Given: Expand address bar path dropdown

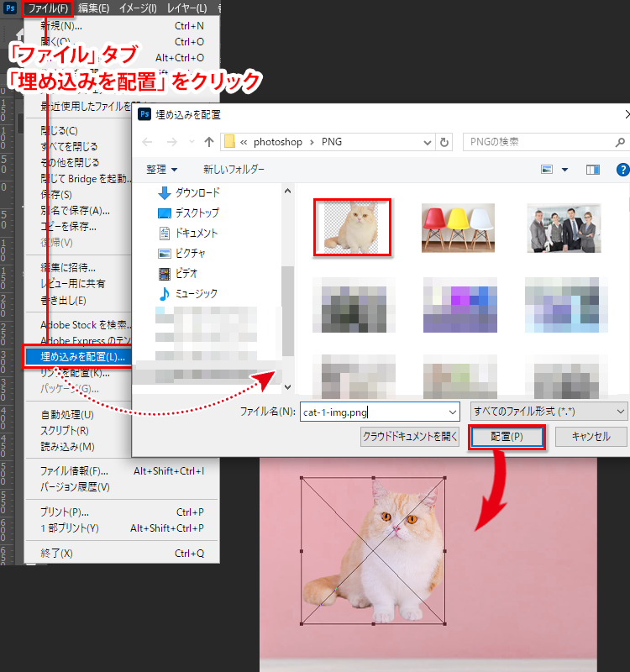Looking at the screenshot, I should [428, 143].
